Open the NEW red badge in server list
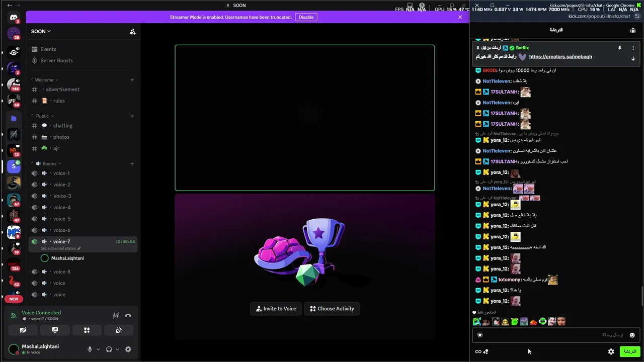The width and height of the screenshot is (644, 362). [x=14, y=299]
